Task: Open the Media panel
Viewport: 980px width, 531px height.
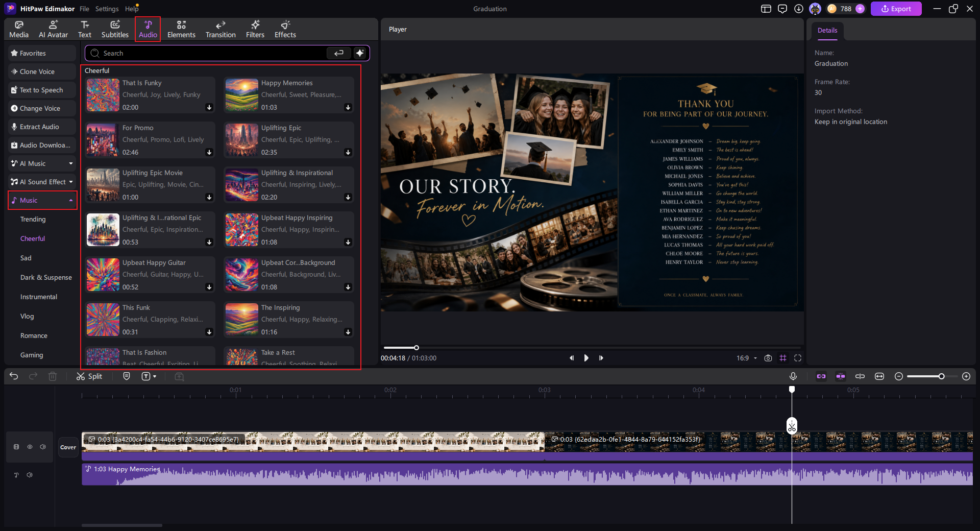Action: pyautogui.click(x=19, y=29)
